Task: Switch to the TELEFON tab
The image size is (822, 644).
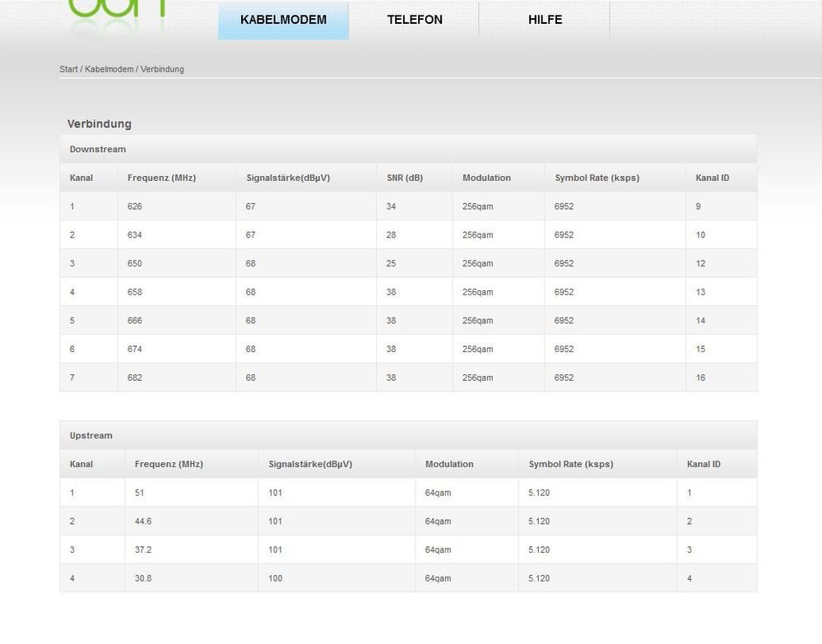Action: [414, 20]
